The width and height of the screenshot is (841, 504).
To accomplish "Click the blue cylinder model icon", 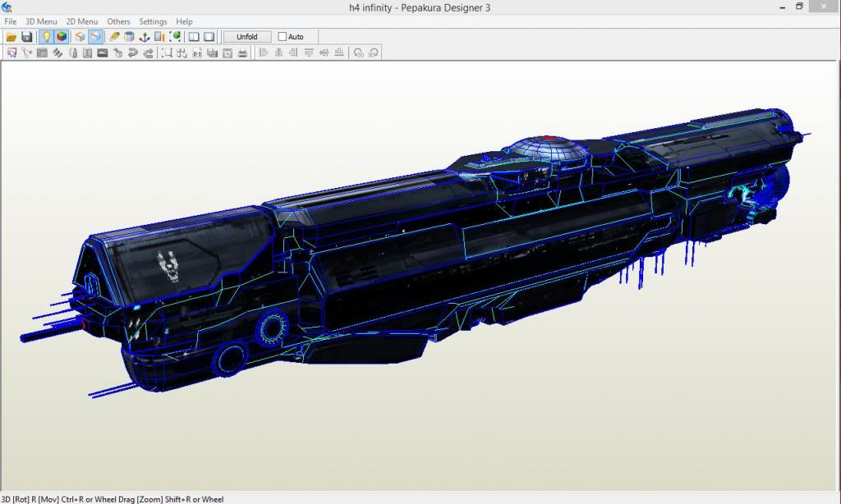I will click(x=129, y=36).
